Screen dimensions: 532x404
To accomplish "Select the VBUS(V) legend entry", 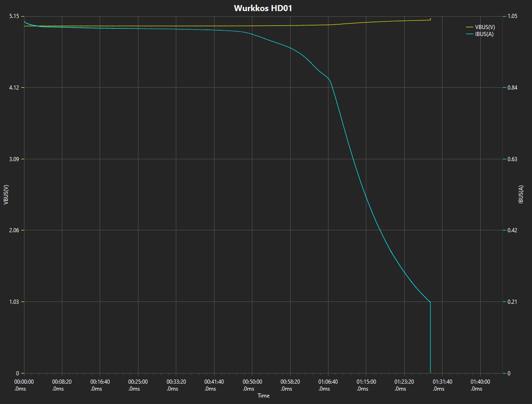I will pyautogui.click(x=480, y=27).
